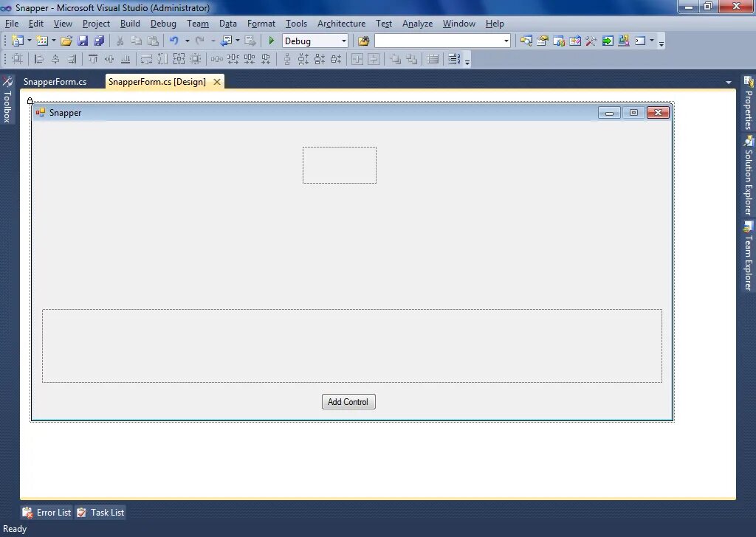Click the New Project icon

[17, 41]
